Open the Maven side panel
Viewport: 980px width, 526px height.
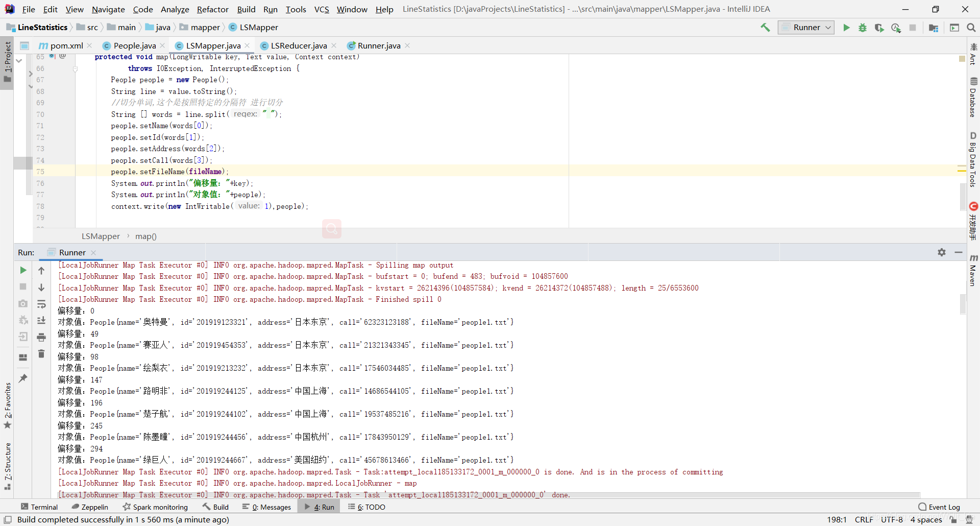point(973,270)
